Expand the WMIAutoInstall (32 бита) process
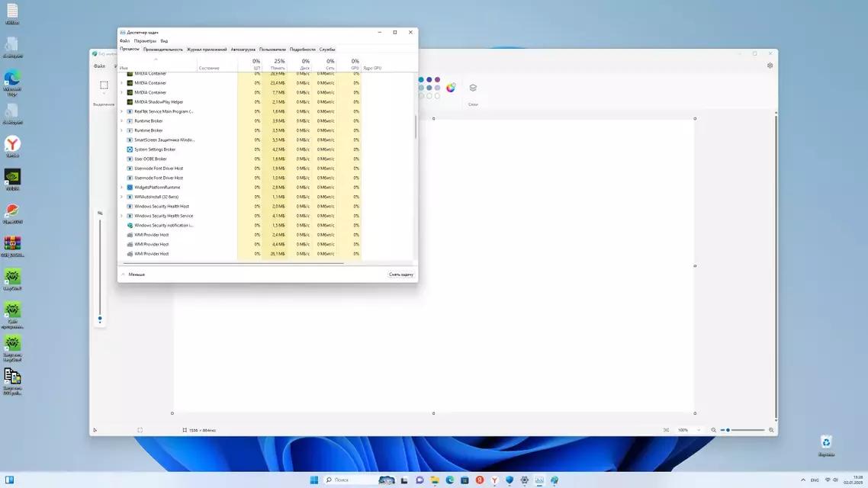Screen dimensions: 868x488 click(x=122, y=197)
